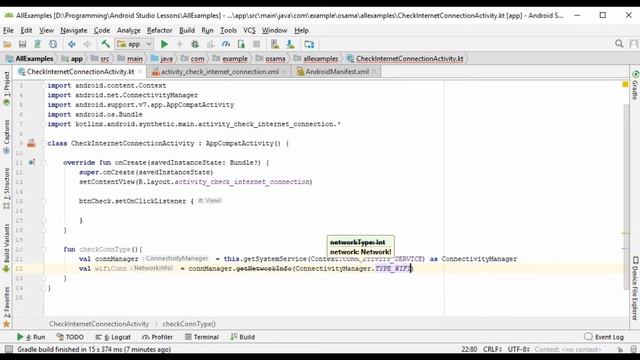Open the Terminal tool window button
Image resolution: width=640 pixels, height=360 pixels.
[x=202, y=337]
